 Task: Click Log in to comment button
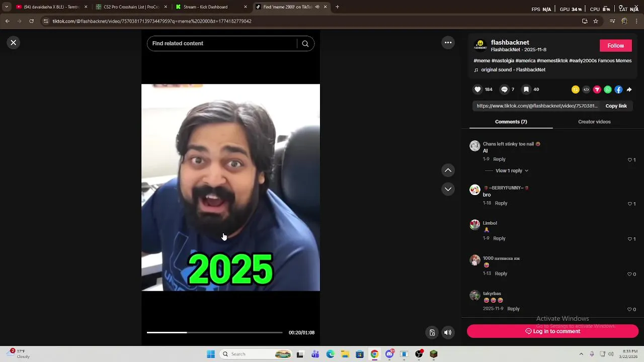point(552,331)
